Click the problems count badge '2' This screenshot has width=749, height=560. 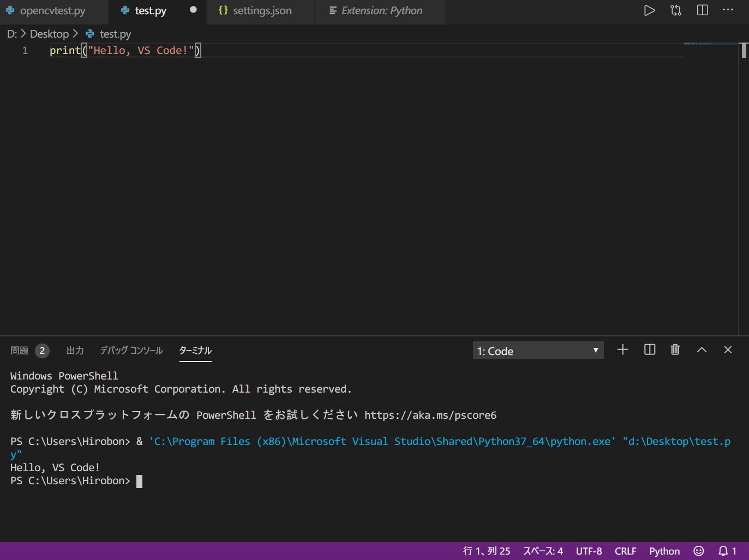(x=42, y=351)
